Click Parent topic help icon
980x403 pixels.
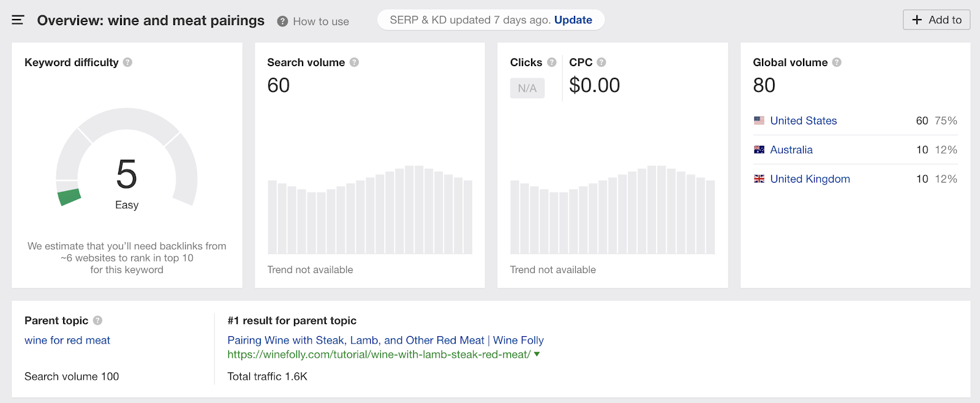[x=97, y=320]
